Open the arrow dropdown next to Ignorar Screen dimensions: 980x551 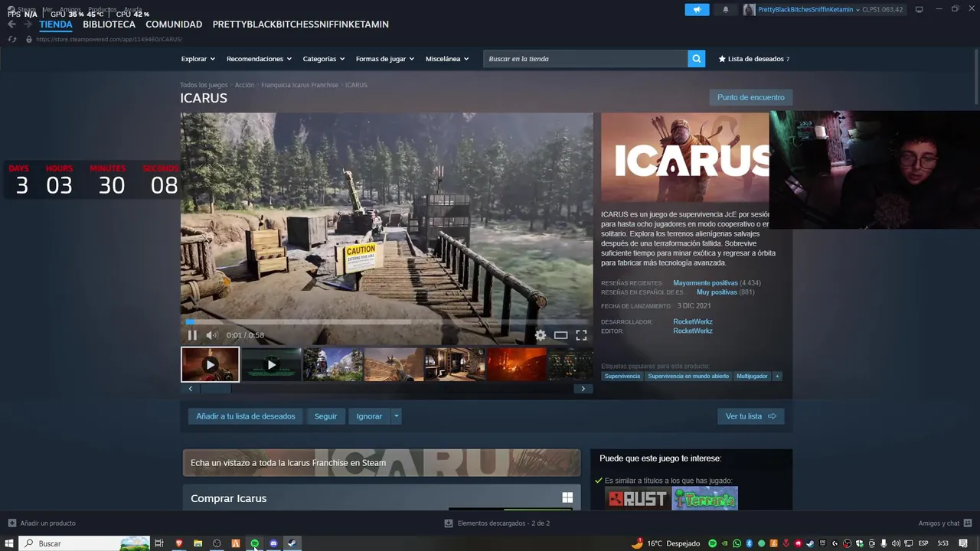click(x=396, y=416)
